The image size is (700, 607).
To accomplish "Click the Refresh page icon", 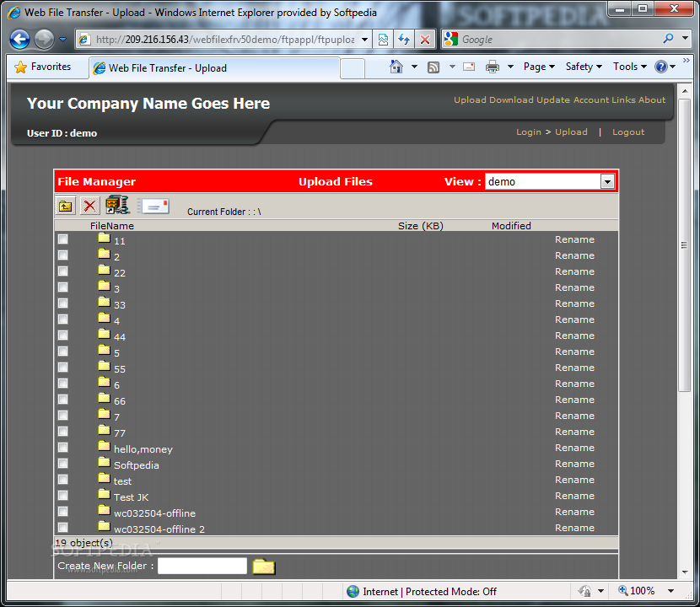I will 405,40.
